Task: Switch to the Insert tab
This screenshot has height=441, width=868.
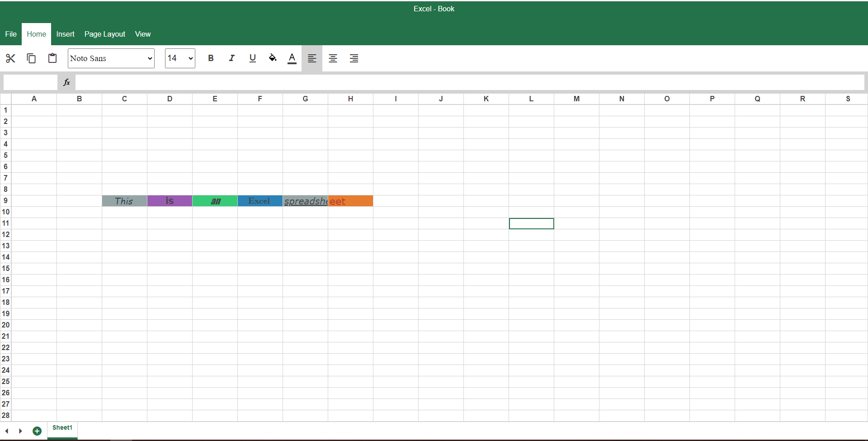Action: [65, 34]
